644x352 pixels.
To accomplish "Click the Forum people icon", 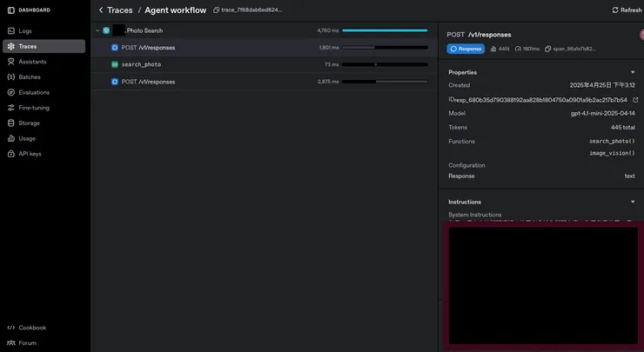I will click(x=11, y=343).
